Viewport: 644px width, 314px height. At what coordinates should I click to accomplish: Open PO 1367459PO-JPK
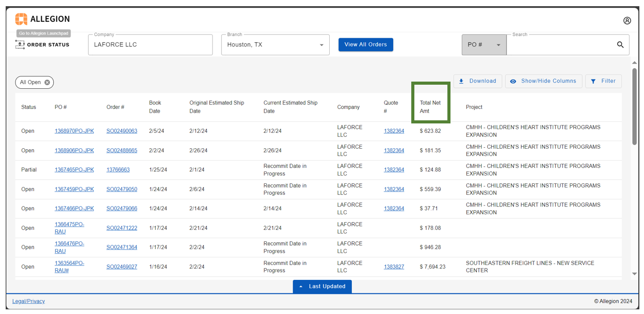[x=74, y=190]
